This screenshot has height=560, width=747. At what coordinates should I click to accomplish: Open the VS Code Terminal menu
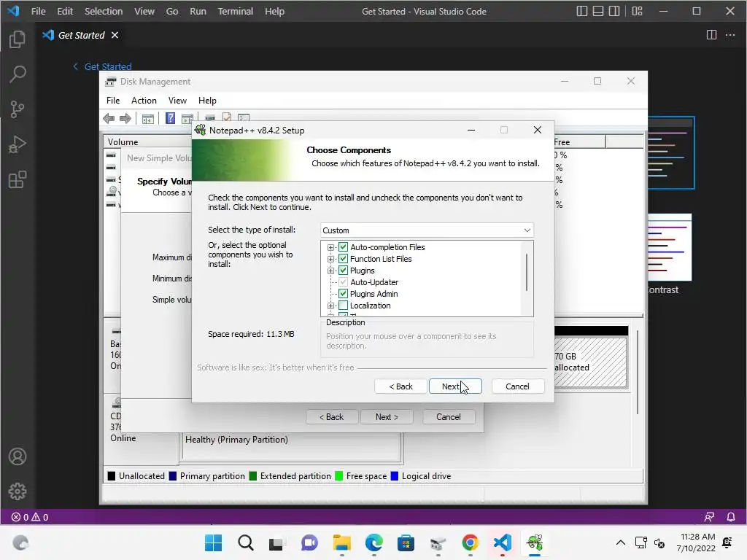pos(236,11)
